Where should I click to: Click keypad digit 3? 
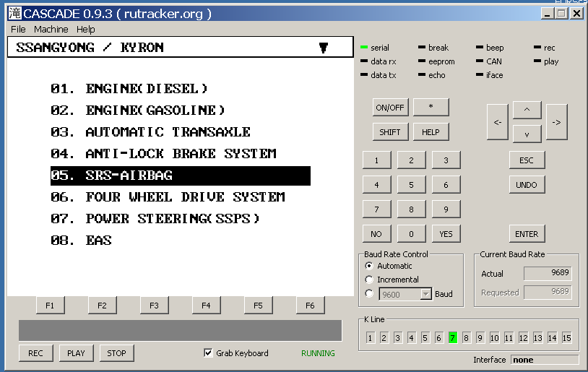pos(446,160)
